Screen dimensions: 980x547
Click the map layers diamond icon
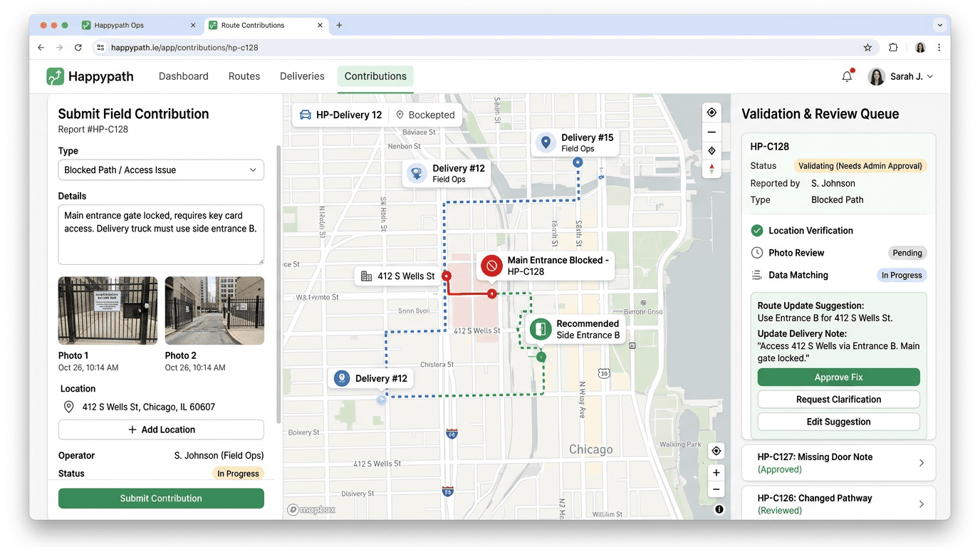point(711,150)
